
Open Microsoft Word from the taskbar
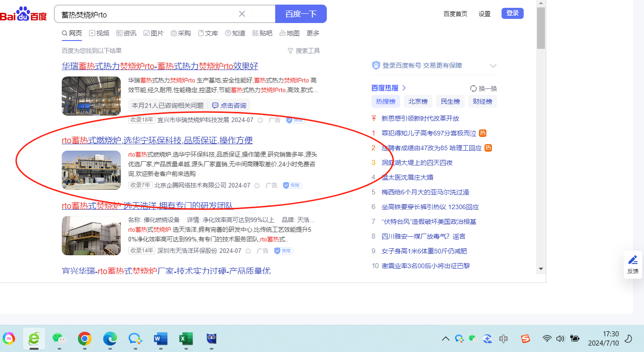click(x=160, y=339)
